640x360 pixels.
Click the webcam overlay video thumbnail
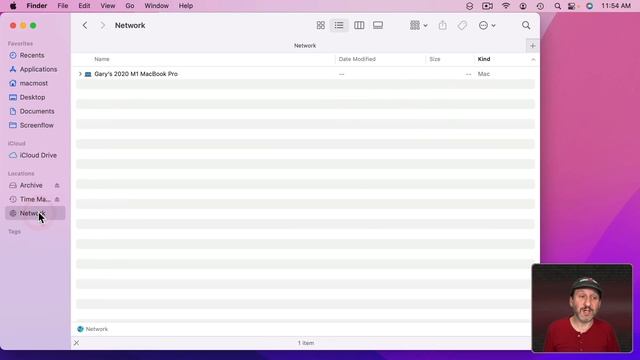coord(582,308)
